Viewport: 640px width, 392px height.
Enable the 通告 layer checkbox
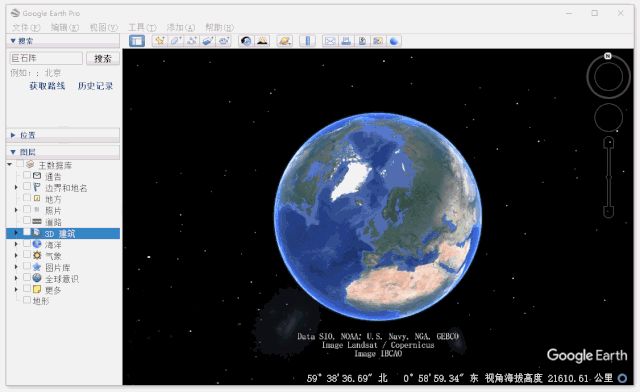tap(27, 176)
